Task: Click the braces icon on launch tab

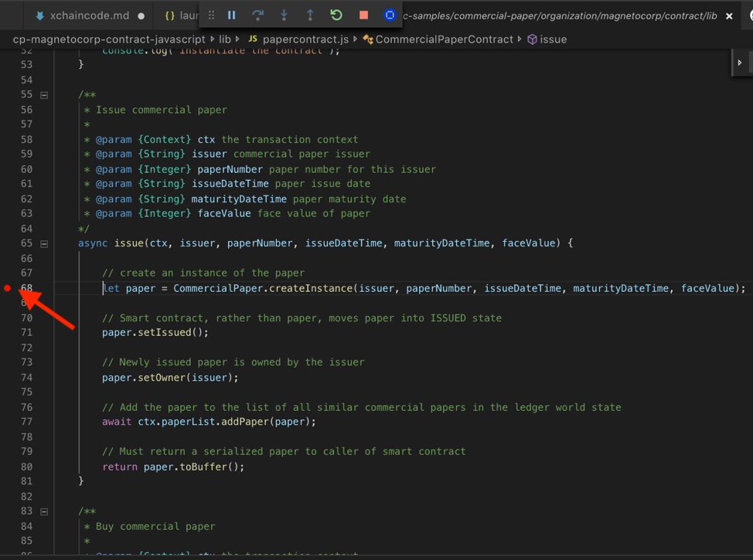Action: coord(169,15)
